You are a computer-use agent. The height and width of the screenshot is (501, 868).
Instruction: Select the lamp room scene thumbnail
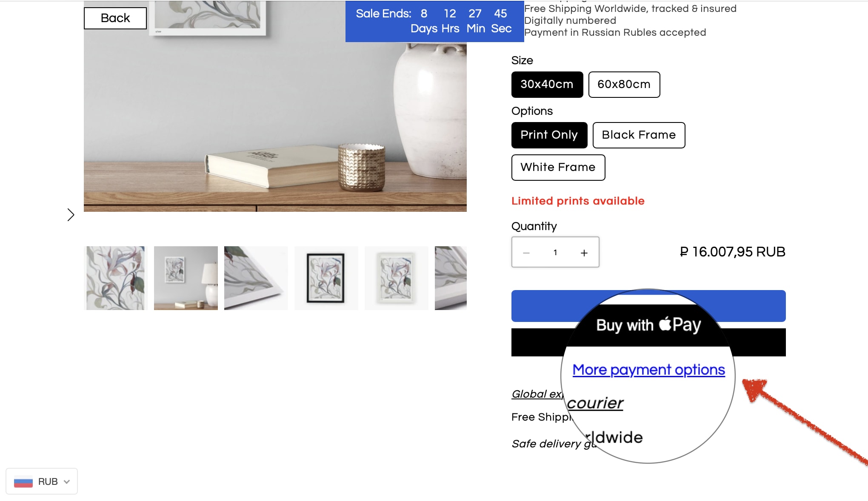pos(186,278)
